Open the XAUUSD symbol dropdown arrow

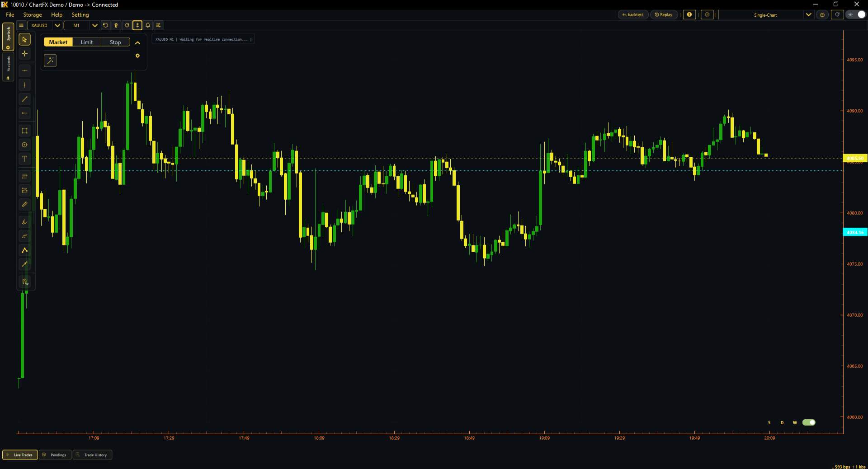click(57, 25)
